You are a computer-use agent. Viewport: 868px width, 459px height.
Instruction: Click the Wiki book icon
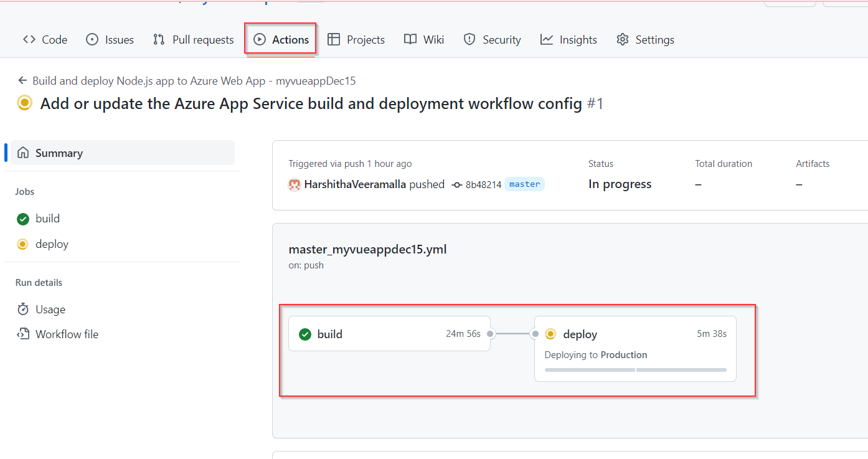click(410, 39)
